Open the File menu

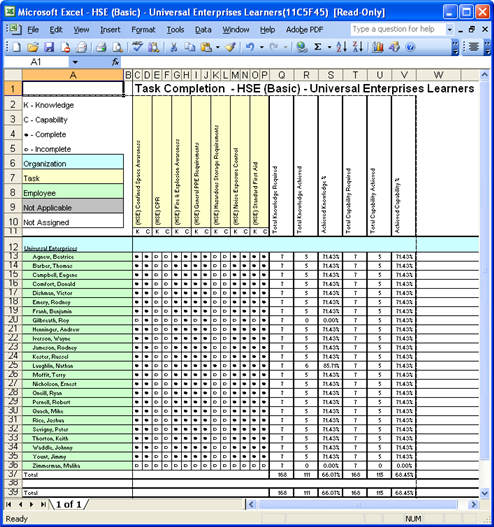point(33,30)
